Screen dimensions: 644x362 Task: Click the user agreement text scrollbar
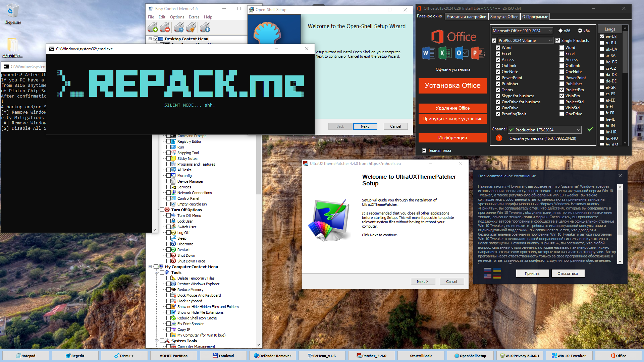point(620,224)
